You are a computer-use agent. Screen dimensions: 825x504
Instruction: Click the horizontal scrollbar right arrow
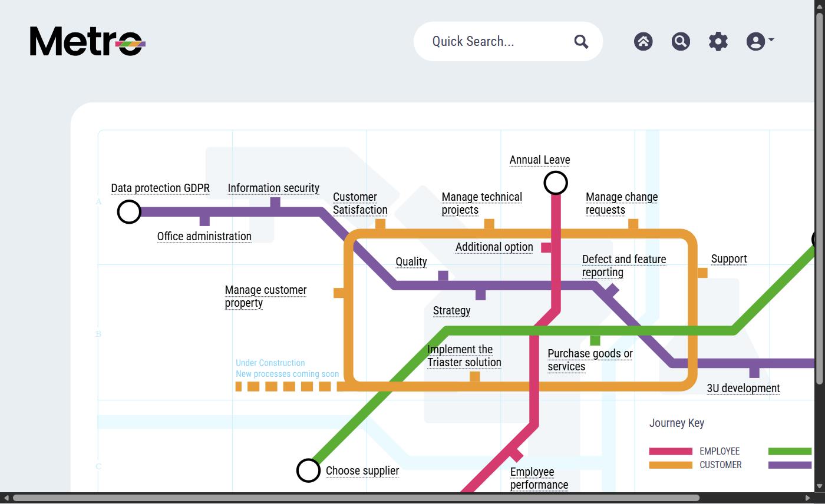click(808, 498)
